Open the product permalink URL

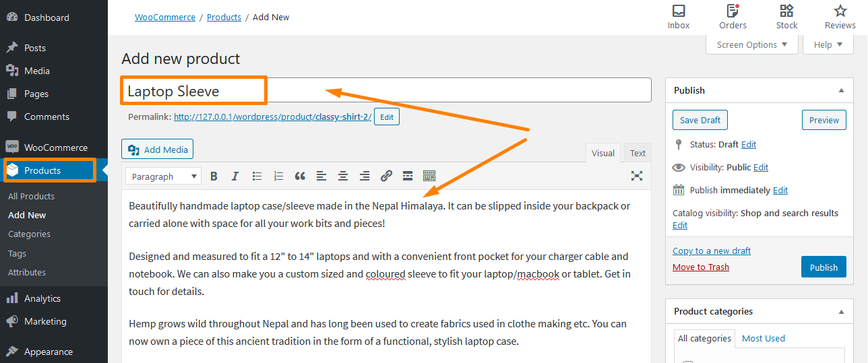click(x=272, y=117)
